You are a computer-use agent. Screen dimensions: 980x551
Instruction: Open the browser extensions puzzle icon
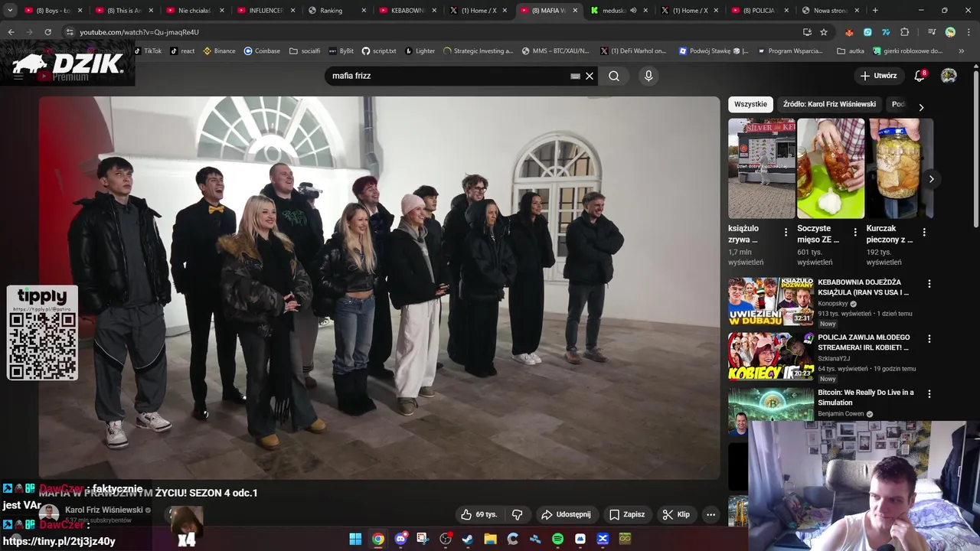click(905, 32)
